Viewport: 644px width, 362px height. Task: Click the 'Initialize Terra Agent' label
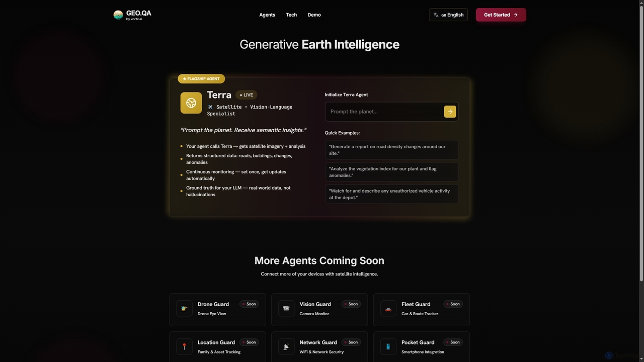click(x=346, y=95)
